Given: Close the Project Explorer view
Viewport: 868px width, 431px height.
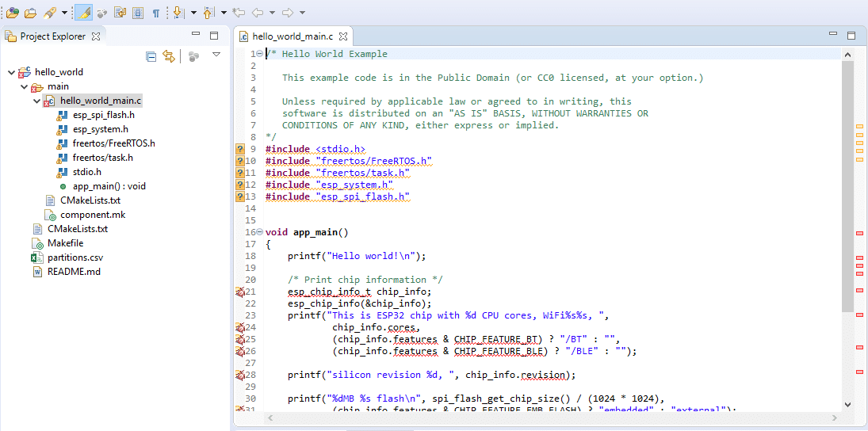Looking at the screenshot, I should pos(96,36).
